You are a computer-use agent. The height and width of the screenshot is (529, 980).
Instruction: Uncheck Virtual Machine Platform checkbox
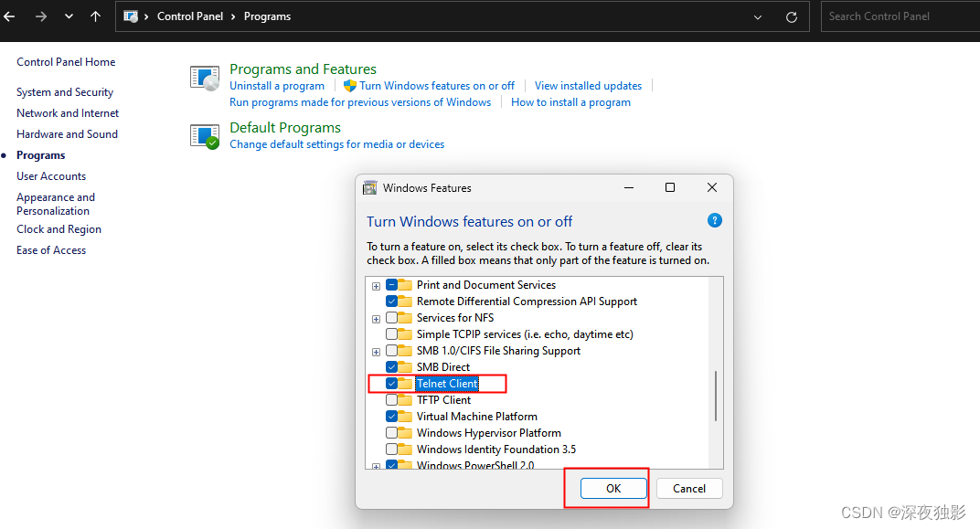392,416
